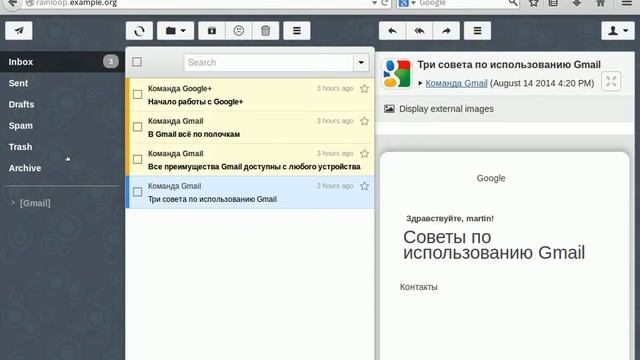Reply all to the message
Image resolution: width=640 pixels, height=360 pixels.
pyautogui.click(x=419, y=31)
